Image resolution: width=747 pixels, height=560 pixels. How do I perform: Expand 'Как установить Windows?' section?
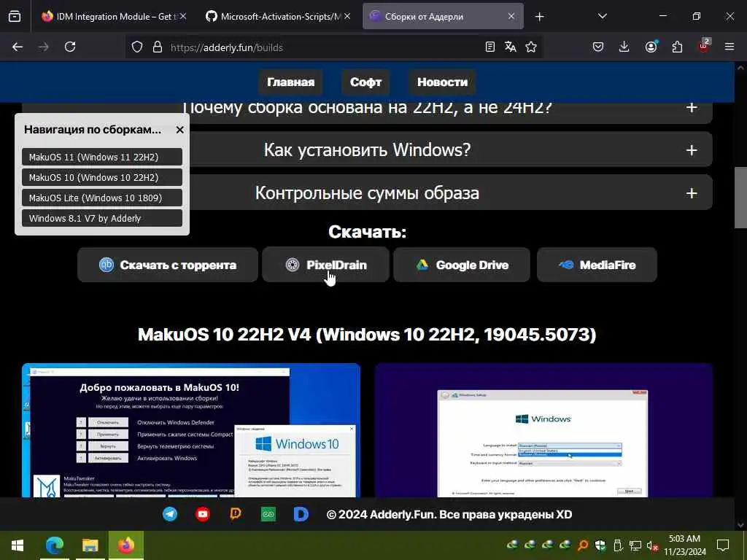click(x=367, y=150)
